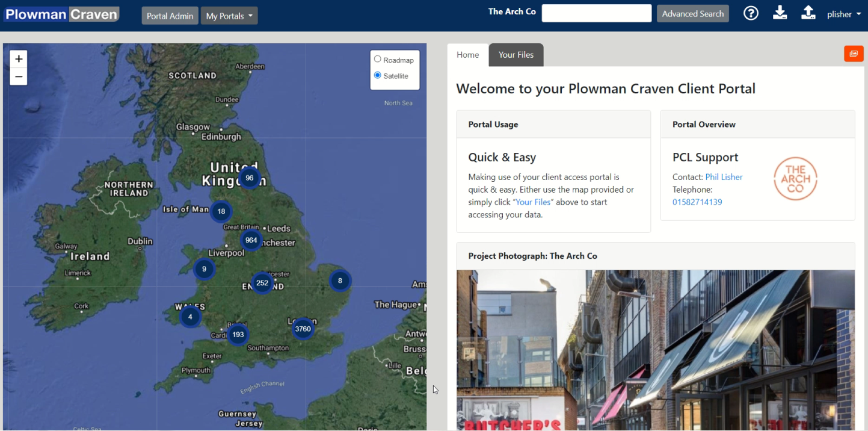Image resolution: width=868 pixels, height=431 pixels.
Task: Click the help question mark icon
Action: pos(751,13)
